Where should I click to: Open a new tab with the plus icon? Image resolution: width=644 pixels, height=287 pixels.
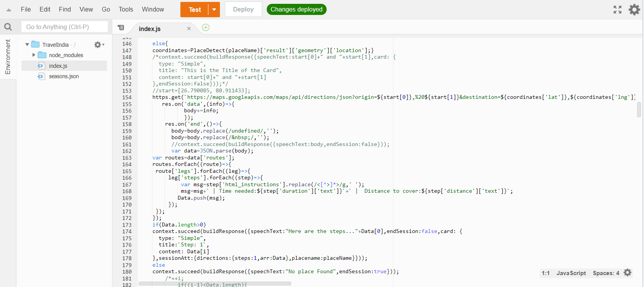tap(206, 27)
